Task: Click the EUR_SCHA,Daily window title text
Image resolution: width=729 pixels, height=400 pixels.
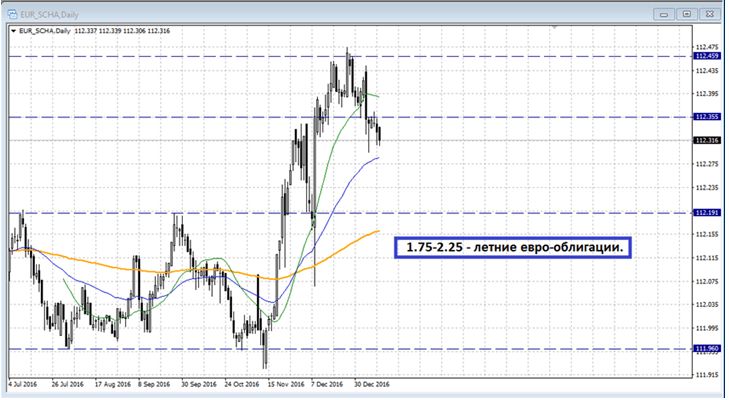Action: 44,14
